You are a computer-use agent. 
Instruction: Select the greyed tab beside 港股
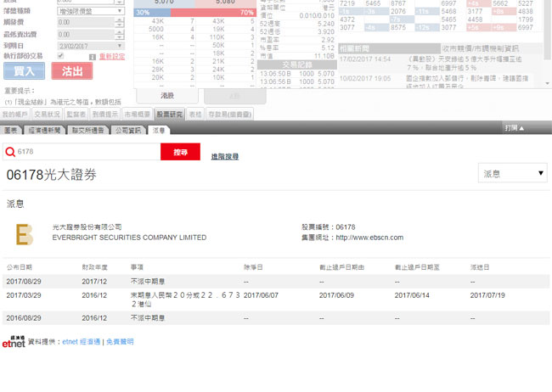click(234, 96)
